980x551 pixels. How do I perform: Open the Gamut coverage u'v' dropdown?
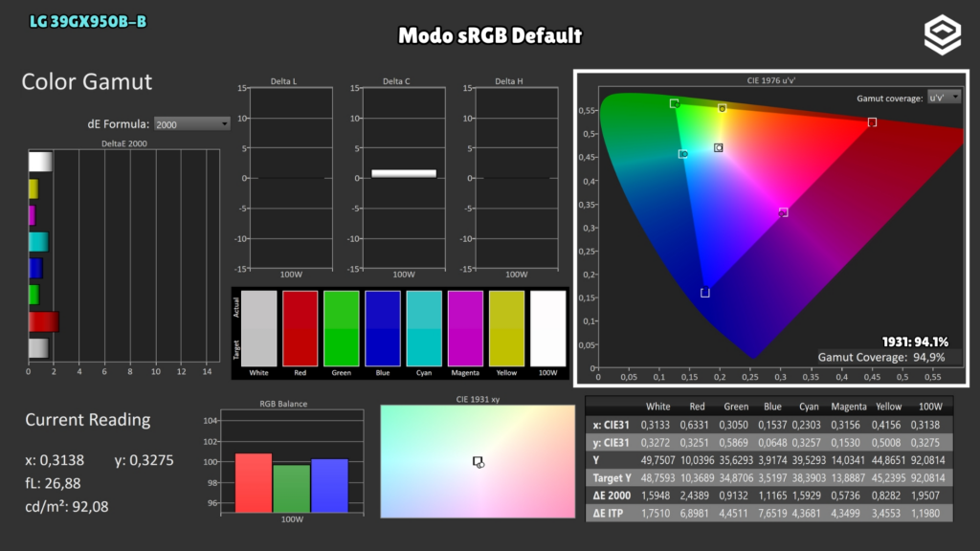tap(944, 98)
